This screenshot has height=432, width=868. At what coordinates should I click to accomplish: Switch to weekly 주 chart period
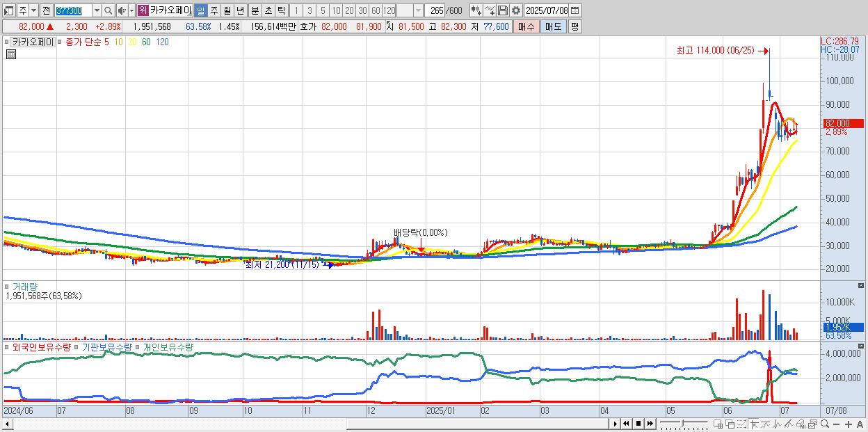[214, 10]
